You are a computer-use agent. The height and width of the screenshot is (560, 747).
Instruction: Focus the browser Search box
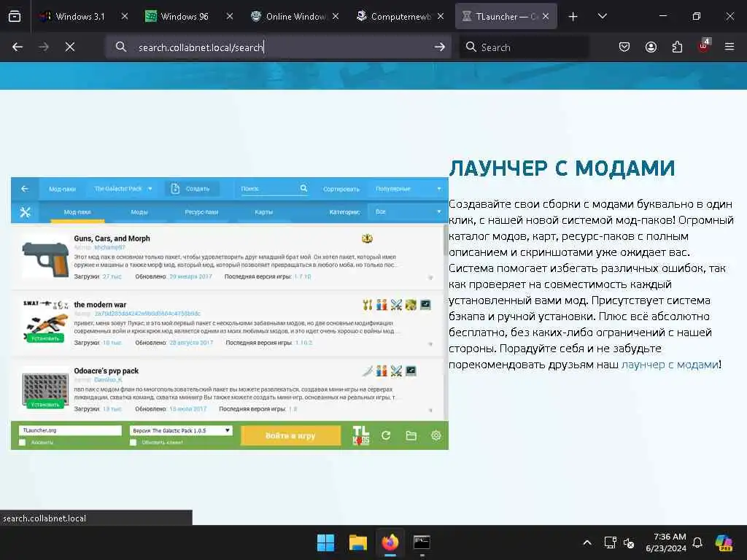(524, 47)
